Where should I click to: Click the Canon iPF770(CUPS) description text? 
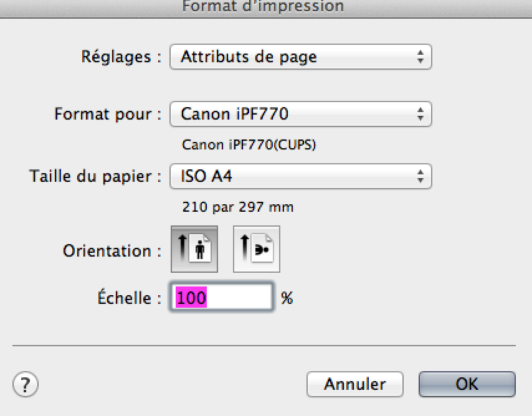[249, 145]
